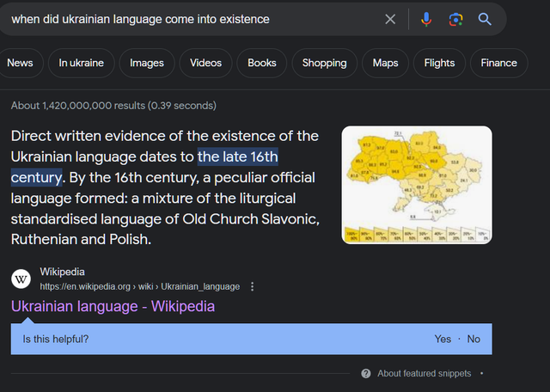Click the Wikipedia favicon icon
The image size is (550, 392).
point(21,279)
